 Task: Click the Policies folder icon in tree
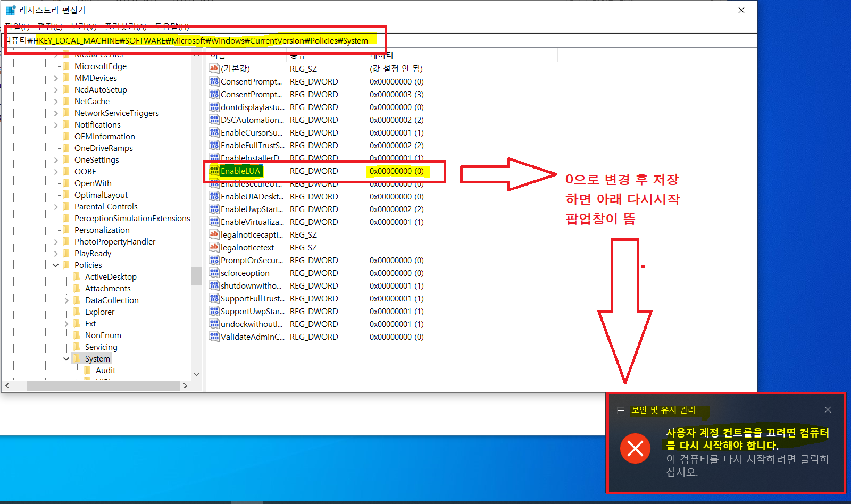[x=66, y=265]
